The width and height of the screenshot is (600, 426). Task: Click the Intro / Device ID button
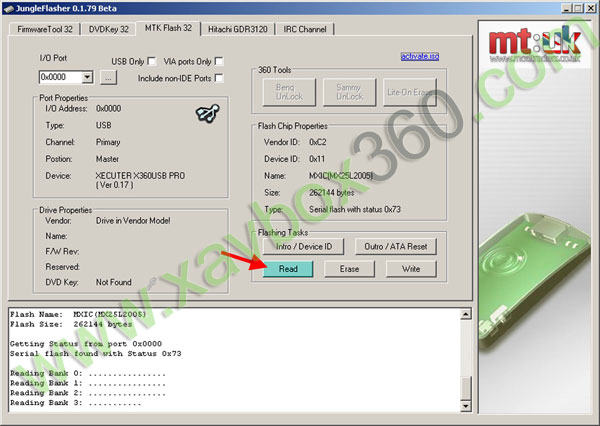click(303, 246)
